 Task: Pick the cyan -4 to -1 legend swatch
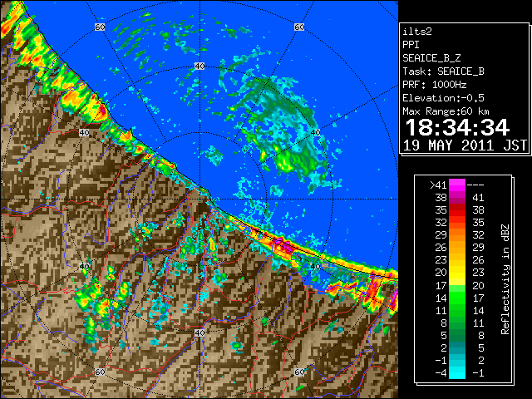[x=457, y=372]
